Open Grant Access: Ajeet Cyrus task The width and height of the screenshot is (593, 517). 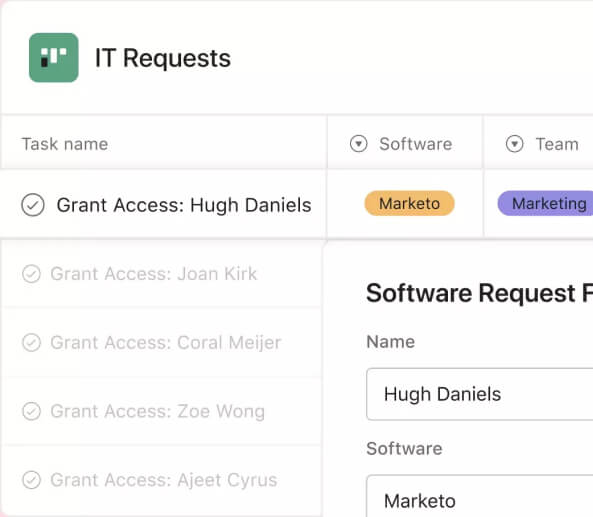coord(164,480)
